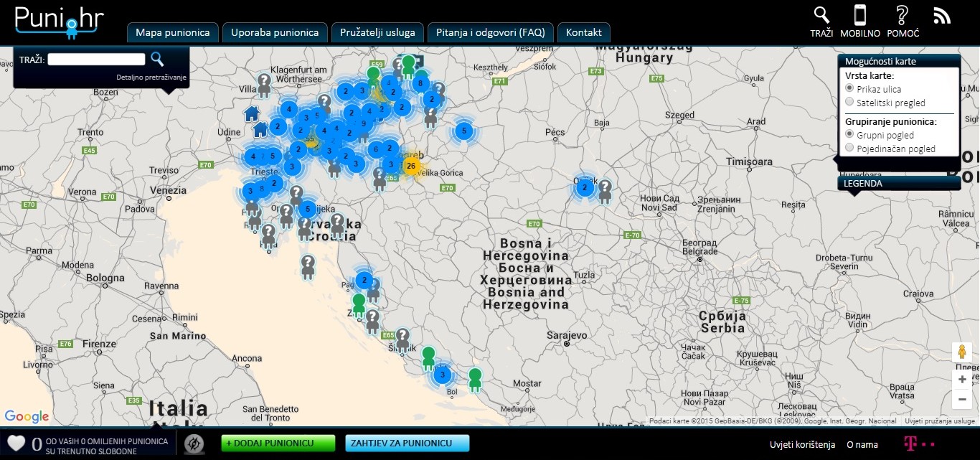The width and height of the screenshot is (980, 460).
Task: Open the Detaljno pretraživanje link
Action: [151, 77]
